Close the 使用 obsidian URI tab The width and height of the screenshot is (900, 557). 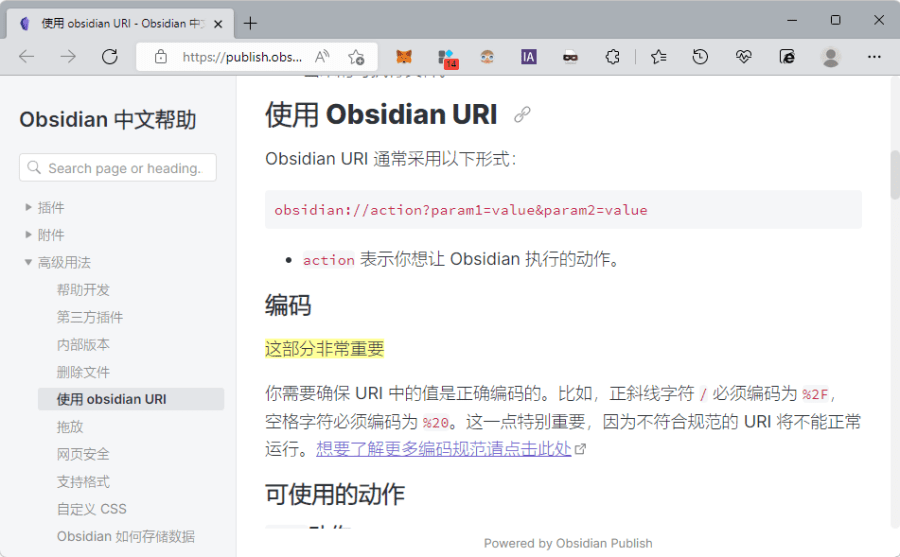[x=218, y=24]
